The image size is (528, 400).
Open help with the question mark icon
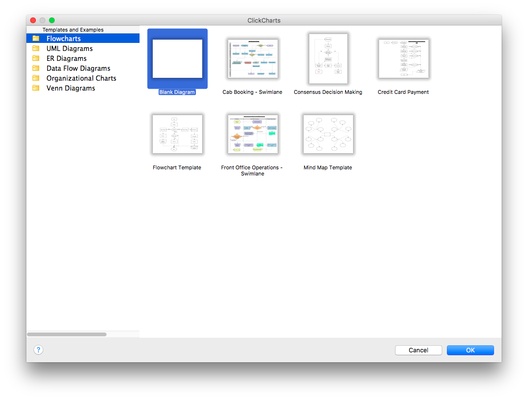point(38,350)
